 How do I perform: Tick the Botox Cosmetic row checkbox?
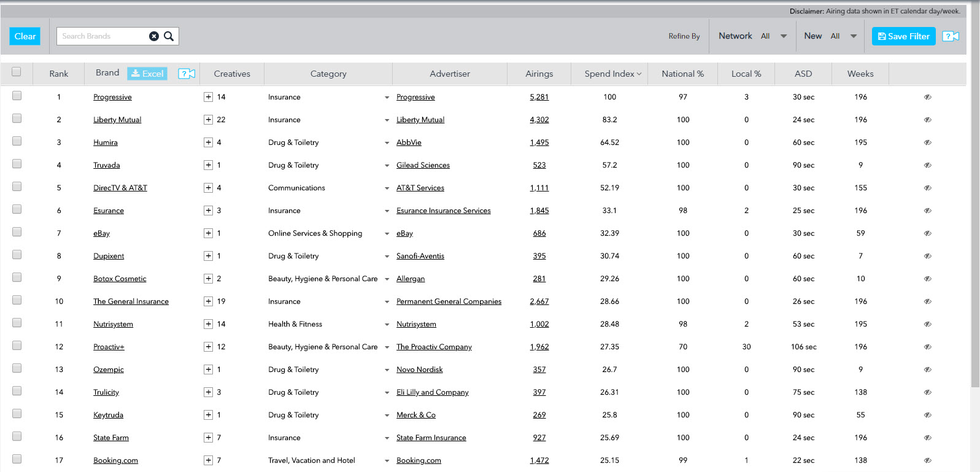point(17,277)
